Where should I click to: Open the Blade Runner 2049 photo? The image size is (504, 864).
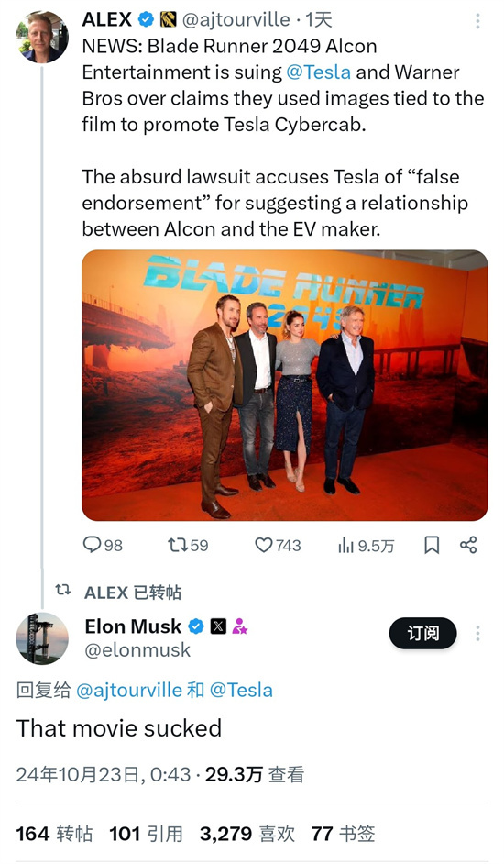(285, 385)
